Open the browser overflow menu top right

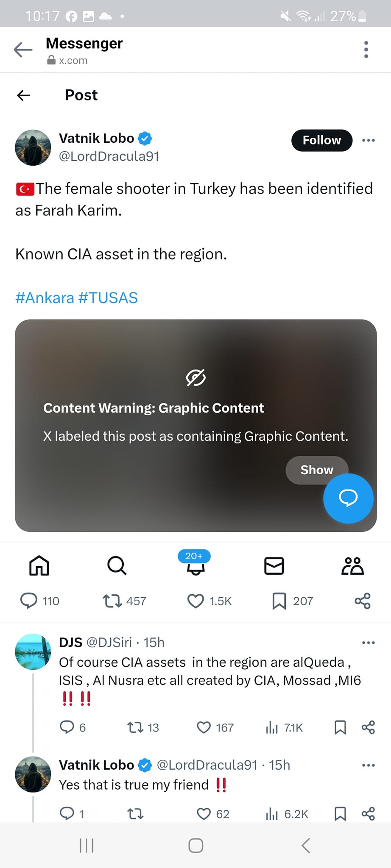pos(366,50)
